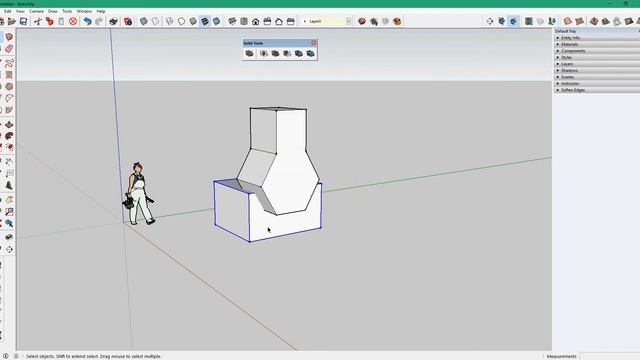Open 3D Warehouse Get Models icon

click(362, 21)
